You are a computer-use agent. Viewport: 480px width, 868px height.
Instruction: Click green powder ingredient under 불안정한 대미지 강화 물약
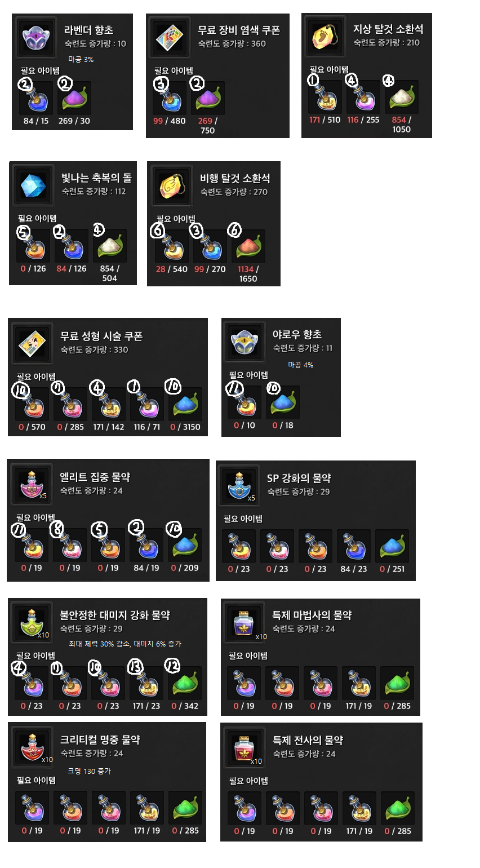pyautogui.click(x=185, y=683)
